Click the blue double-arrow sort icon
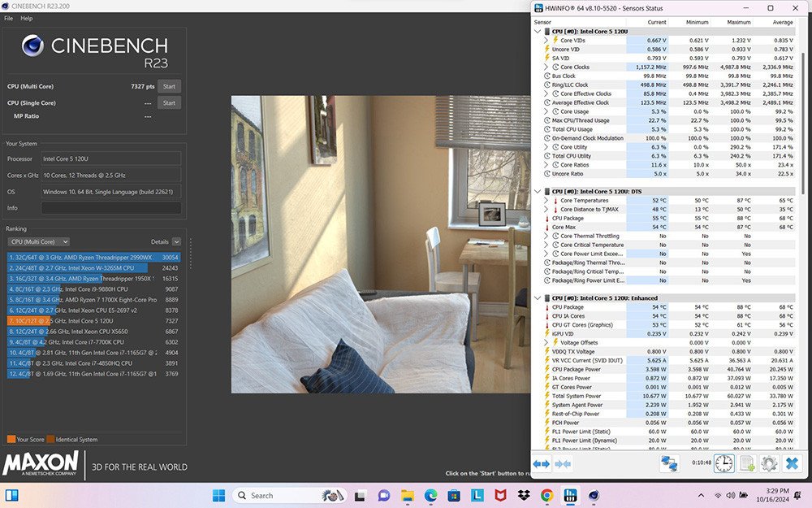Screen dimensions: 812x508 pyautogui.click(x=540, y=463)
